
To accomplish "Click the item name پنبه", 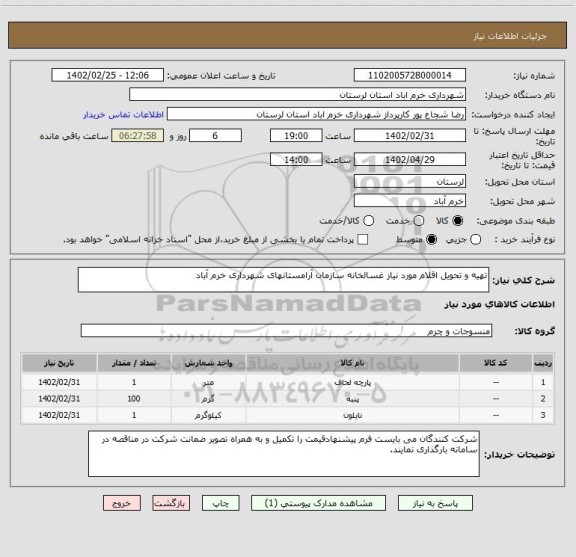I will tap(353, 399).
